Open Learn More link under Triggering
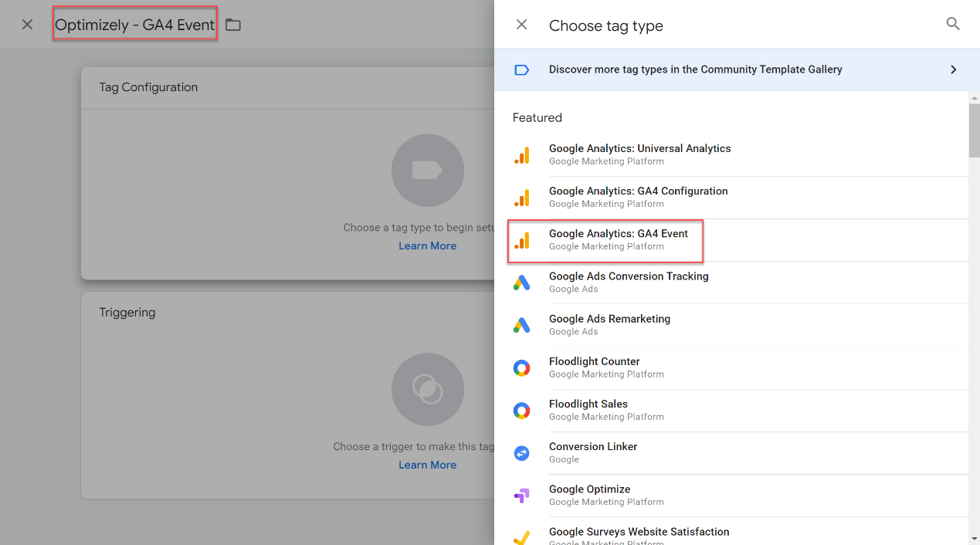This screenshot has height=545, width=980. pyautogui.click(x=427, y=465)
